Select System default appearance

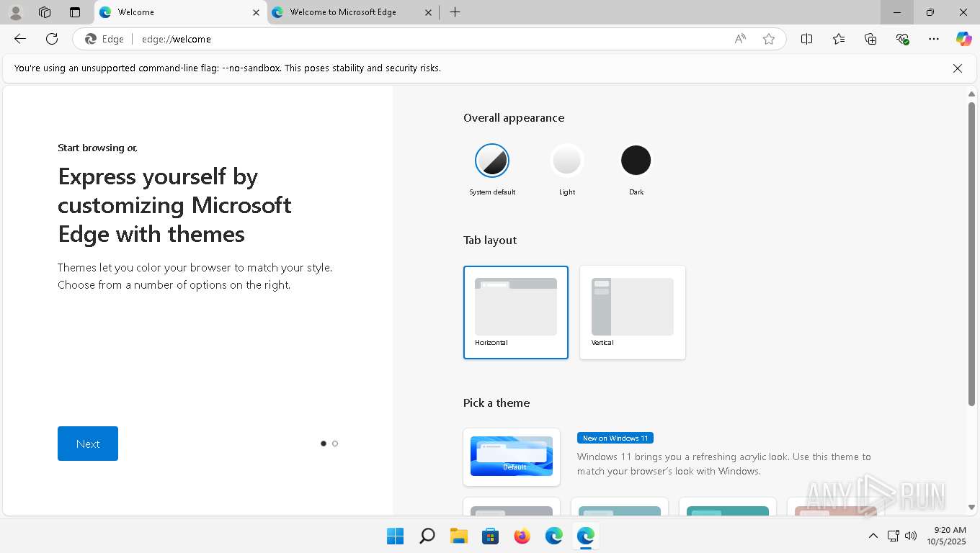492,161
